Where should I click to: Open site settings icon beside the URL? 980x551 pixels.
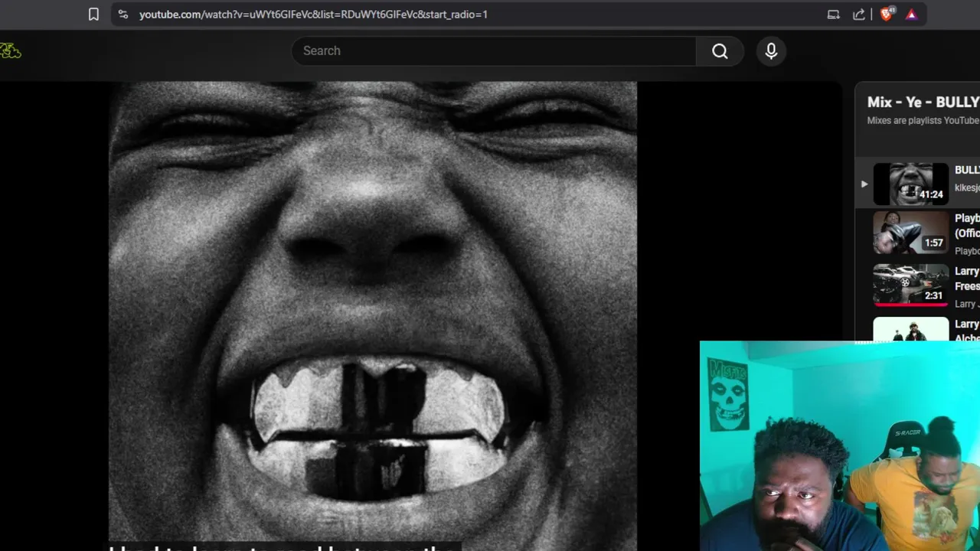(123, 14)
